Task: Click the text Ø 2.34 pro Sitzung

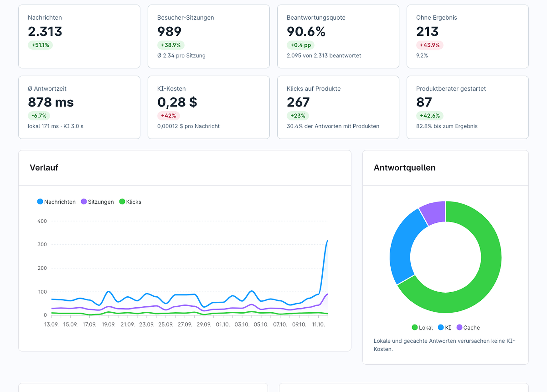Action: coord(181,56)
